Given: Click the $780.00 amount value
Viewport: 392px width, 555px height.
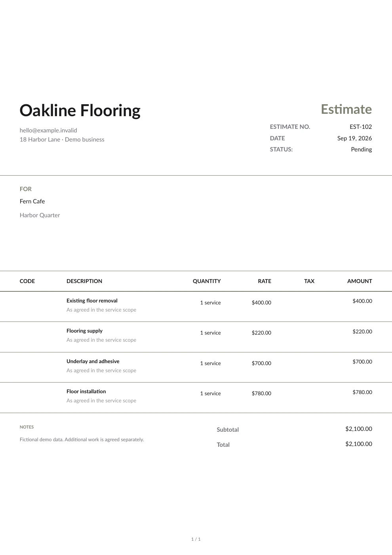Looking at the screenshot, I should point(362,392).
